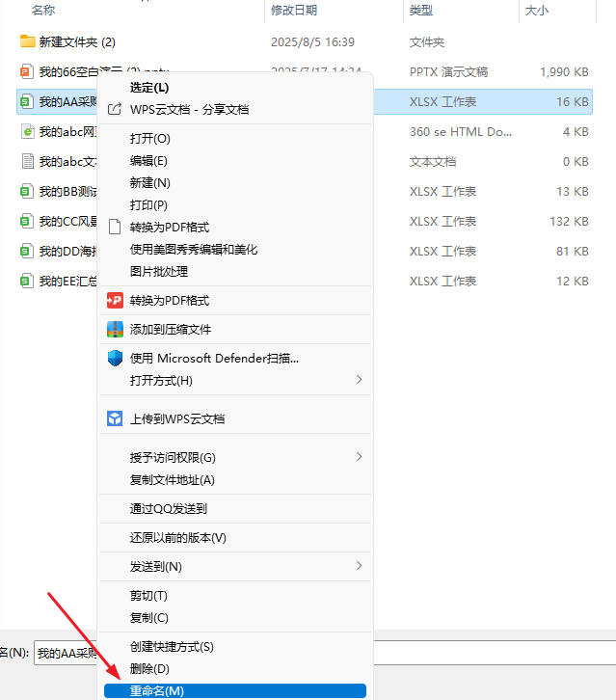Sort by the 修改日期 column header
Viewport: 616px width, 700px height.
pyautogui.click(x=294, y=10)
